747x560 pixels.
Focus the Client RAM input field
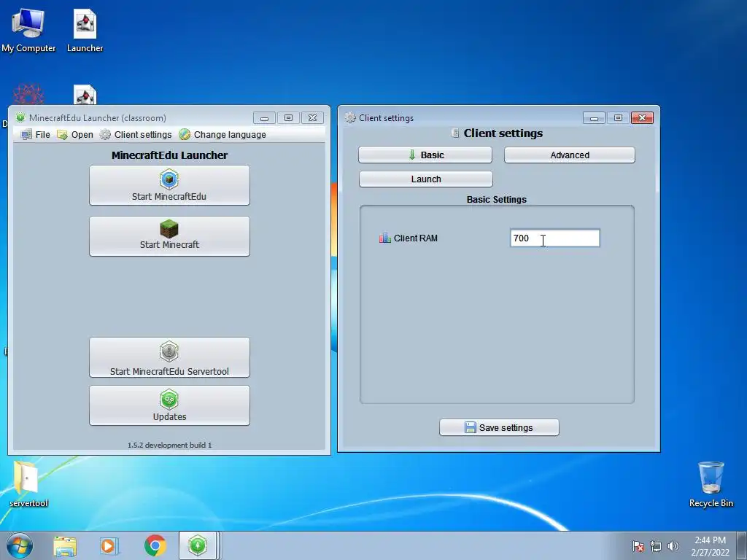(x=554, y=238)
